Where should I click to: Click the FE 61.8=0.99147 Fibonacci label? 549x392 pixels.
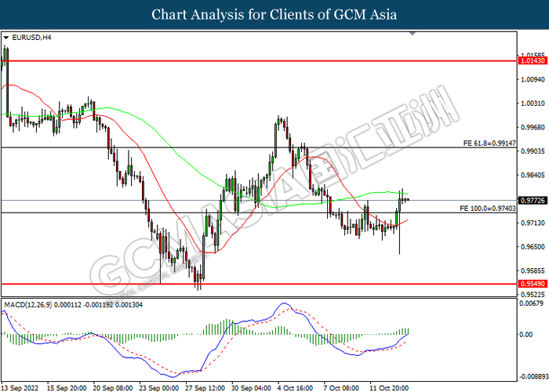click(489, 143)
